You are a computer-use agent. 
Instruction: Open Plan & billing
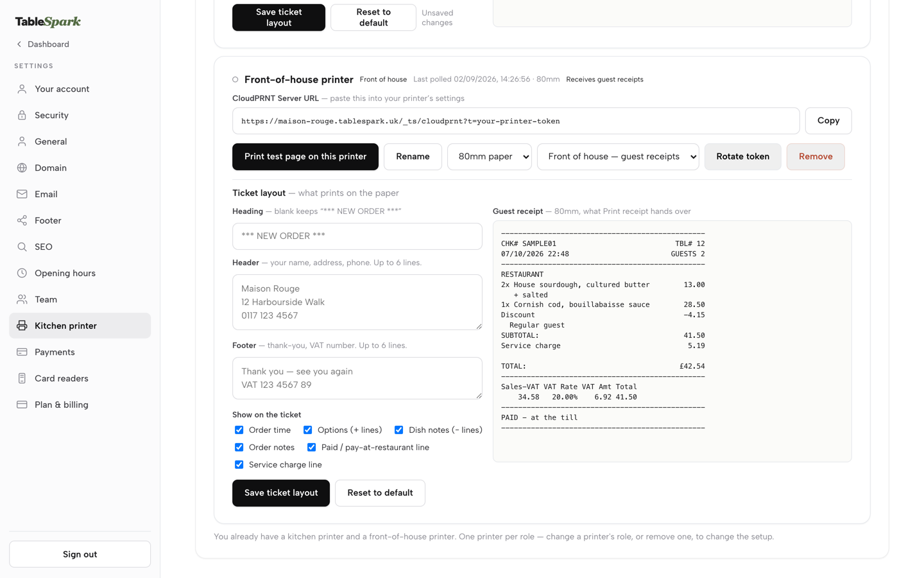(80, 405)
